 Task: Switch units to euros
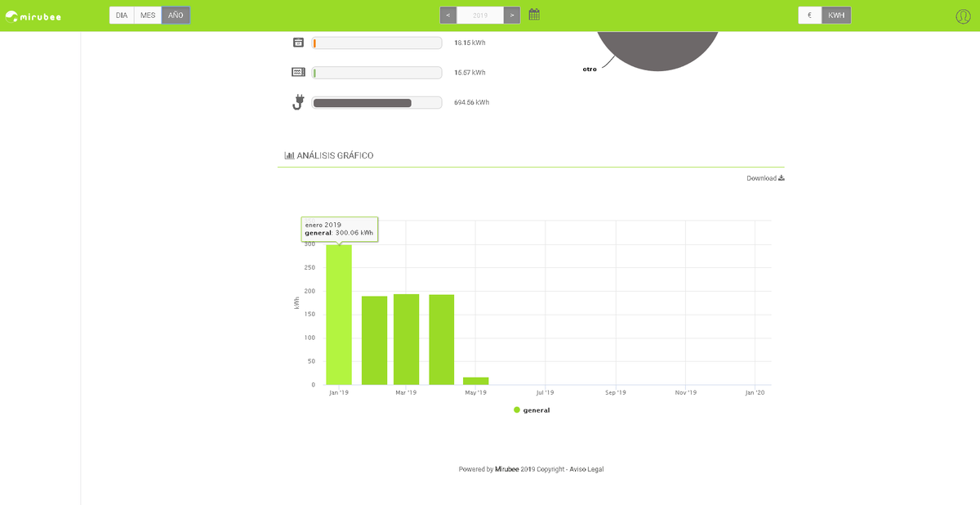809,16
